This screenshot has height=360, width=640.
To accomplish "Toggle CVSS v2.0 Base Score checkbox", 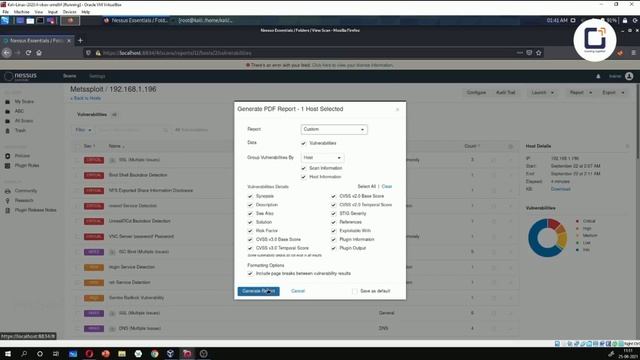I will coord(333,196).
